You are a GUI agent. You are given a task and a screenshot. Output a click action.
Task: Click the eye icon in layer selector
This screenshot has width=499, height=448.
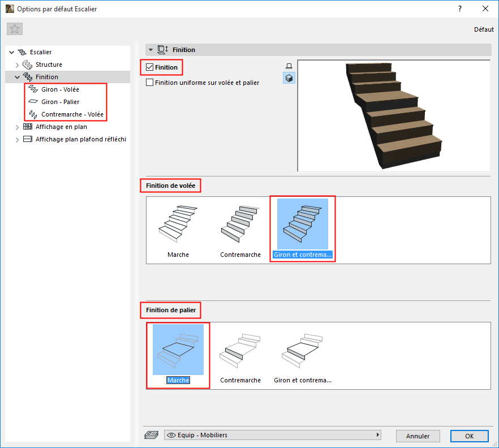pyautogui.click(x=171, y=435)
